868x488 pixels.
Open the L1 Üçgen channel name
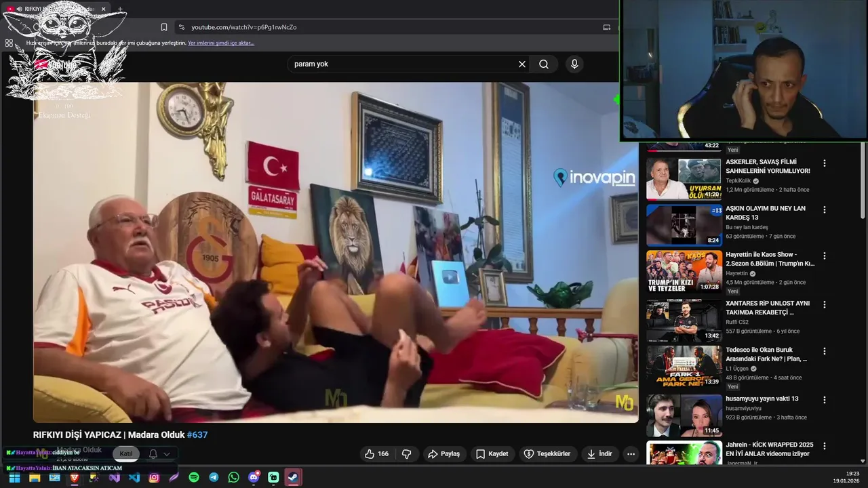pos(737,369)
